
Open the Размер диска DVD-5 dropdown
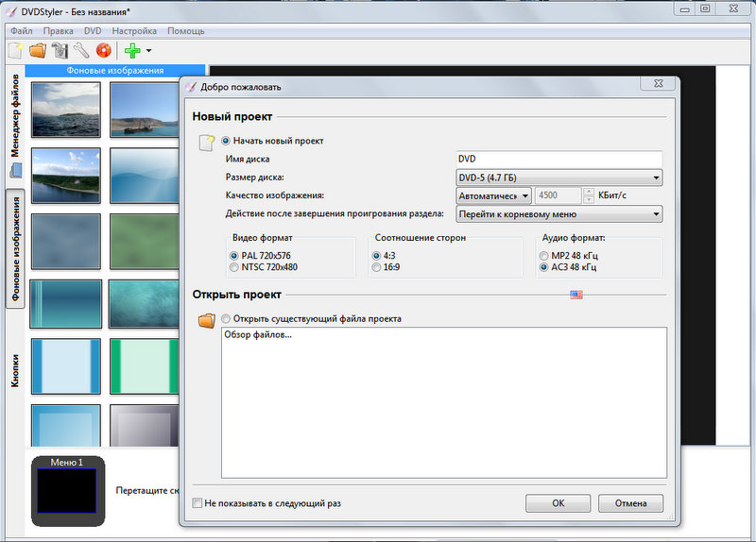point(558,178)
